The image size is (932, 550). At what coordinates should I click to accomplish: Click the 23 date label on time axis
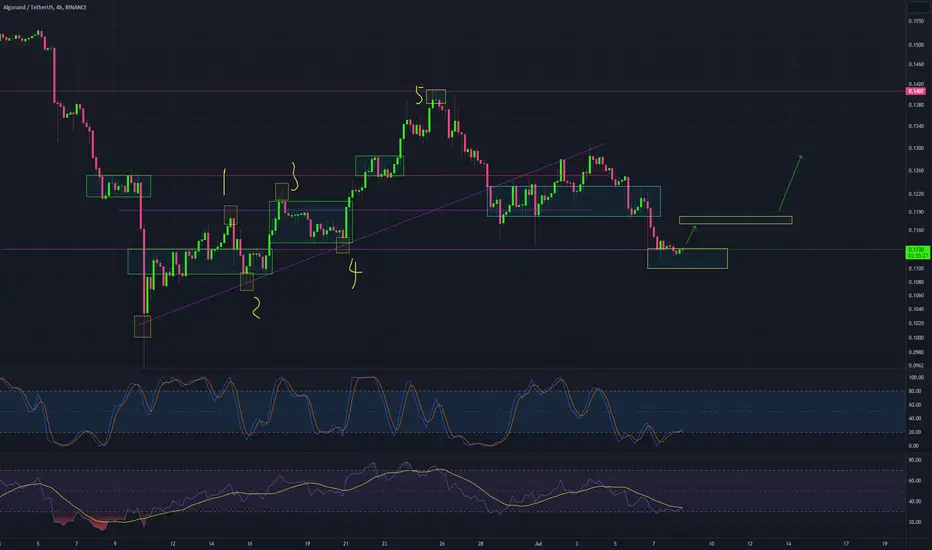(x=385, y=543)
